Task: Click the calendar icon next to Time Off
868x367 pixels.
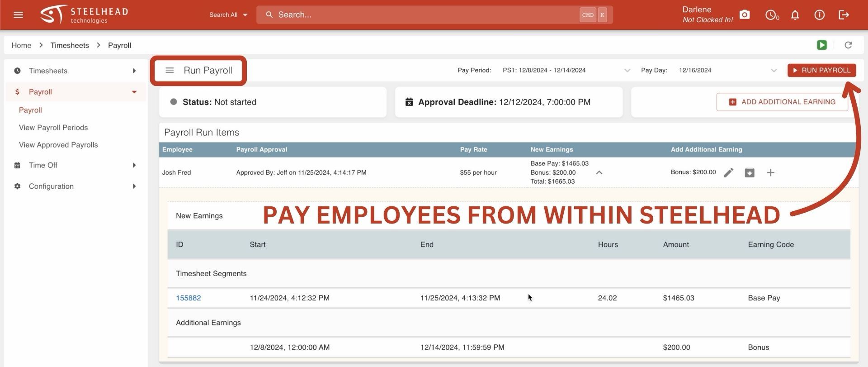Action: coord(17,165)
